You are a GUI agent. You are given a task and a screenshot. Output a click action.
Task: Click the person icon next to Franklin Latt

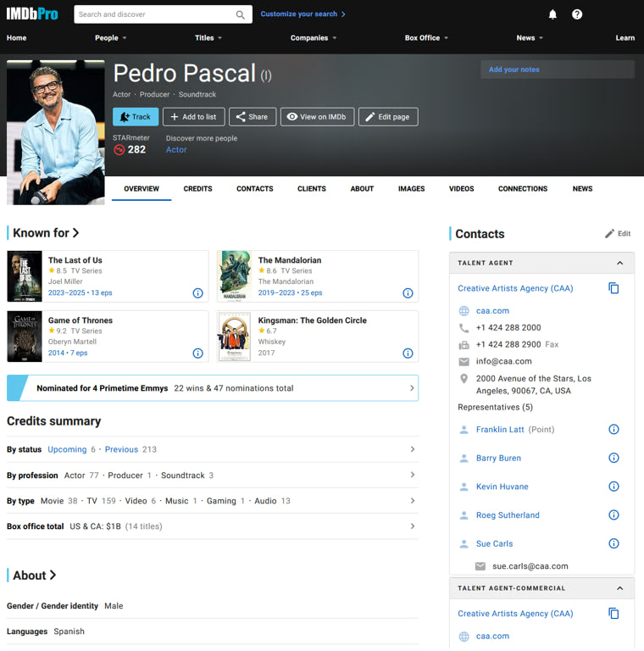pos(464,430)
